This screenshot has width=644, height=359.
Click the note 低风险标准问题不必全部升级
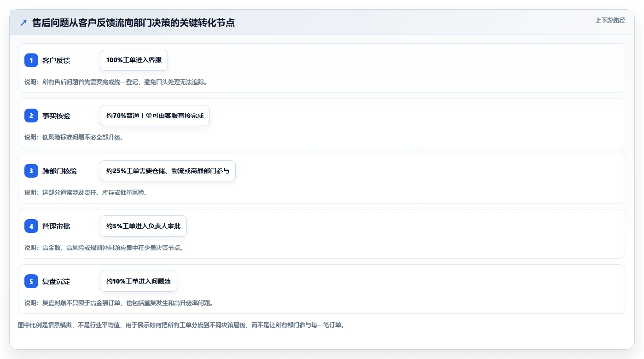pyautogui.click(x=74, y=137)
